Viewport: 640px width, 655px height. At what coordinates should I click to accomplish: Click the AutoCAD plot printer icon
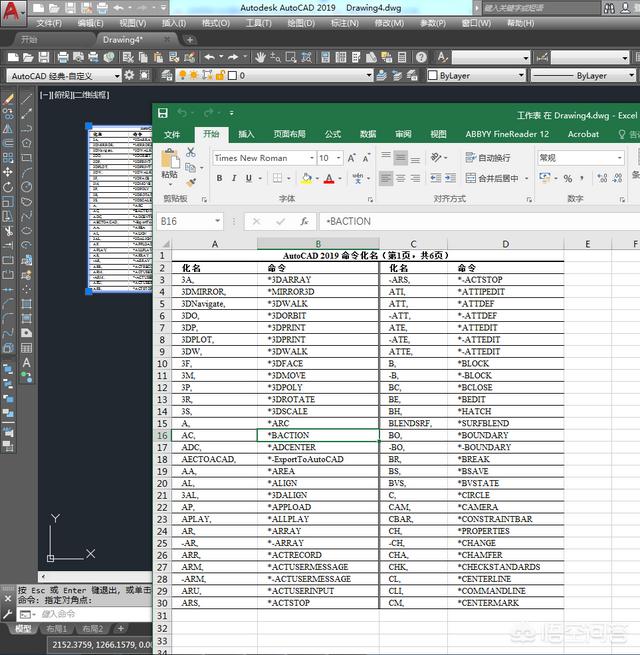coord(63,57)
